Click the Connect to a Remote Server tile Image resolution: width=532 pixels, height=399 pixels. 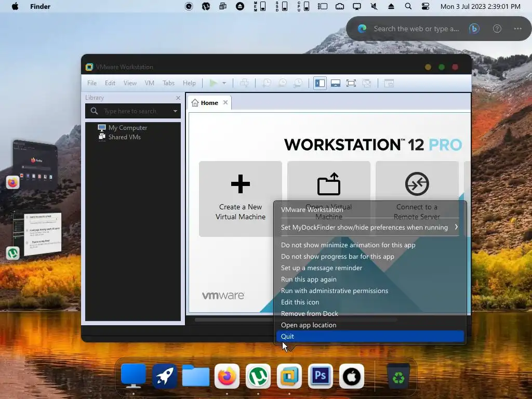pyautogui.click(x=417, y=199)
